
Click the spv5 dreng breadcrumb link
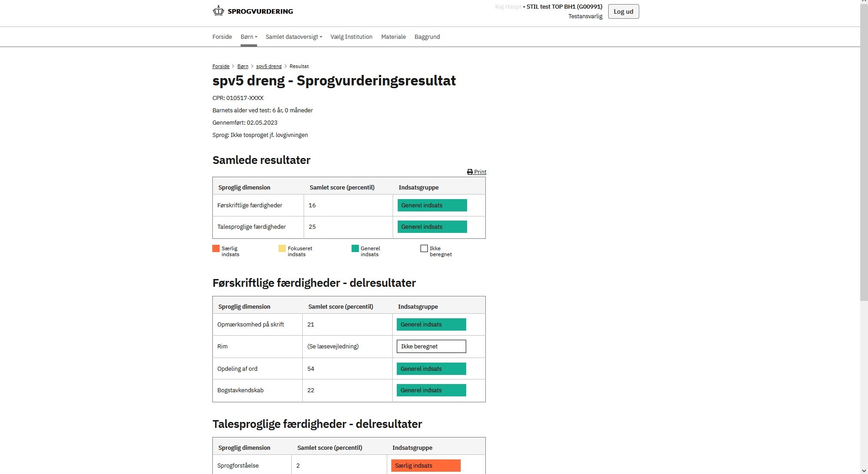[269, 66]
